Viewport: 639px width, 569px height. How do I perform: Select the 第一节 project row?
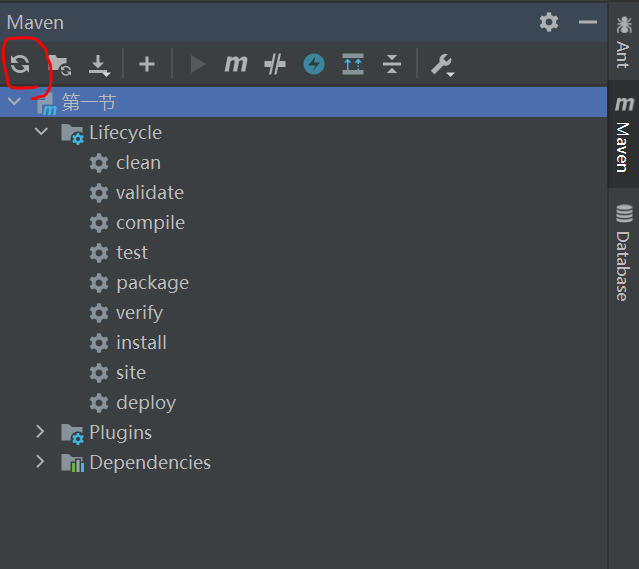click(x=304, y=102)
